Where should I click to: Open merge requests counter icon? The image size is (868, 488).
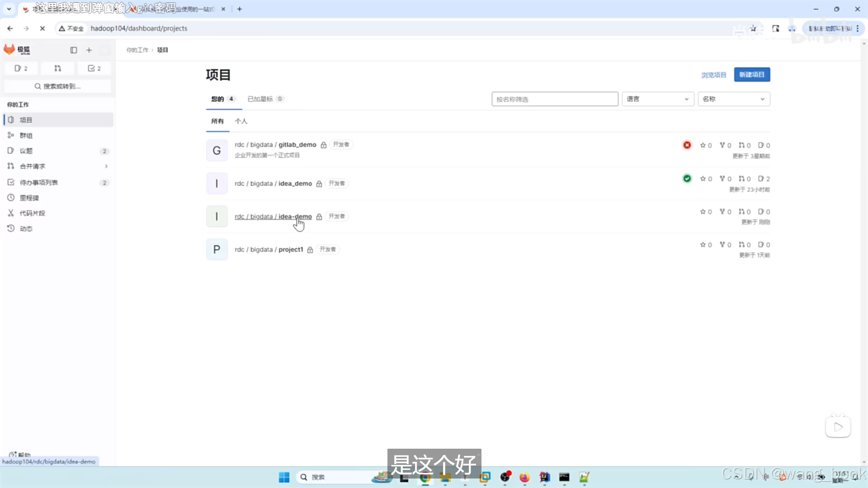(x=57, y=68)
